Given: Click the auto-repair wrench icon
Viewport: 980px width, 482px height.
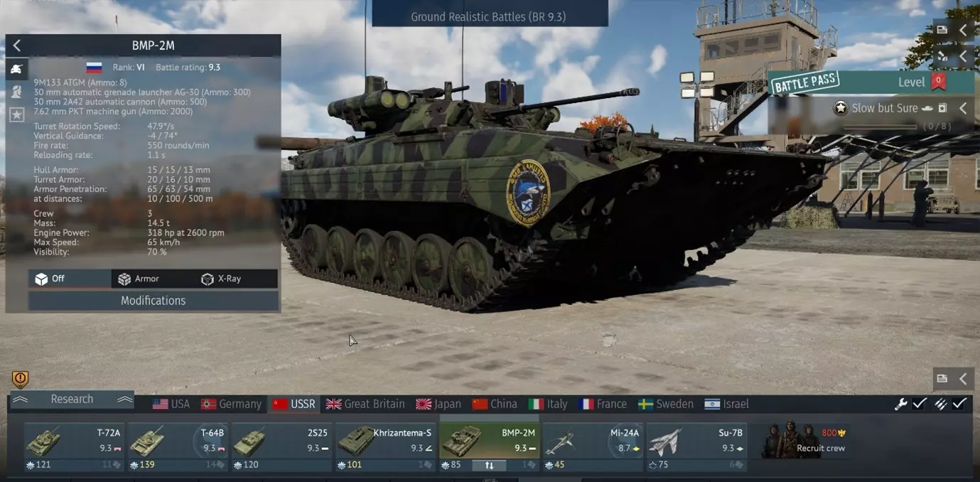Looking at the screenshot, I should tap(900, 404).
